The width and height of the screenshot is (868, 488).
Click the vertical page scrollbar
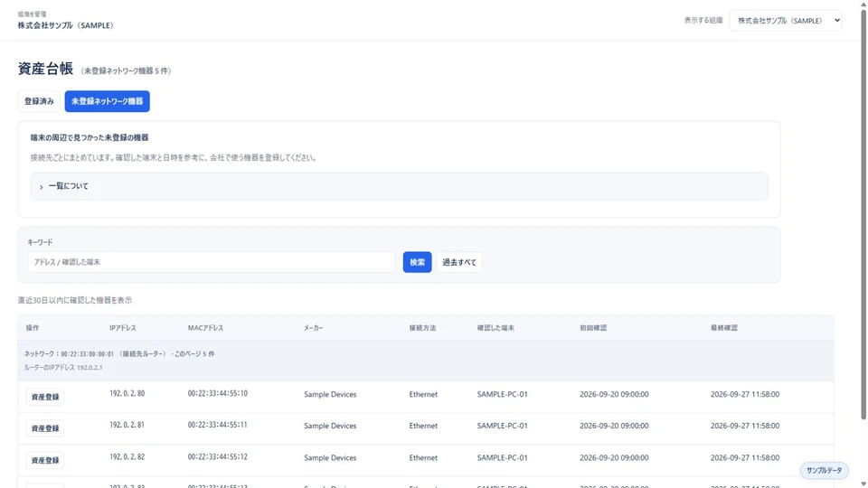tap(863, 216)
